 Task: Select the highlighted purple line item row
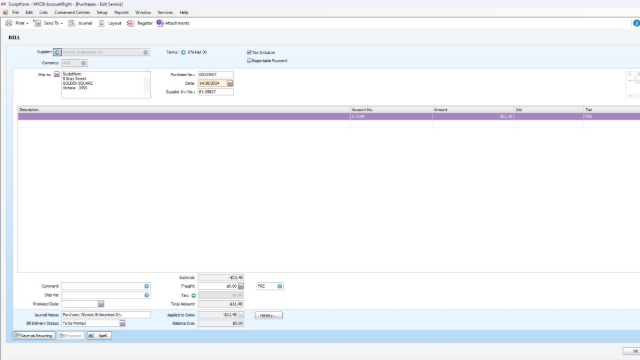pyautogui.click(x=329, y=117)
